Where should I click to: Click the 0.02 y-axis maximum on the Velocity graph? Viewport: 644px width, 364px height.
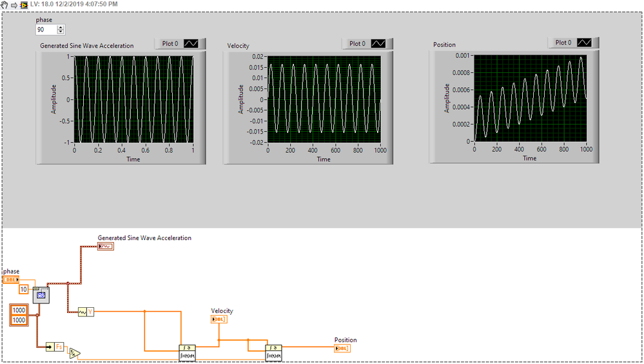tap(258, 57)
